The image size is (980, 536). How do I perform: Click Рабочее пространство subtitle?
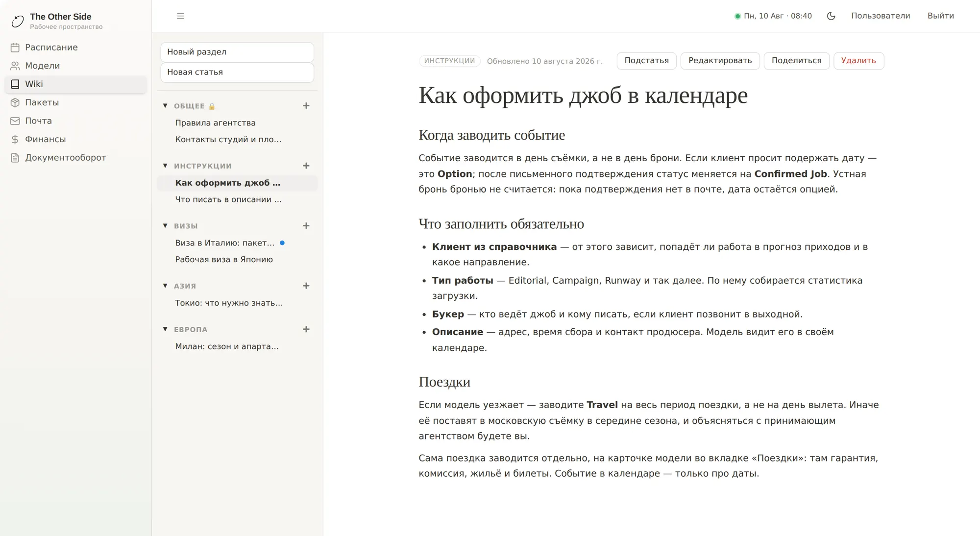click(x=66, y=27)
